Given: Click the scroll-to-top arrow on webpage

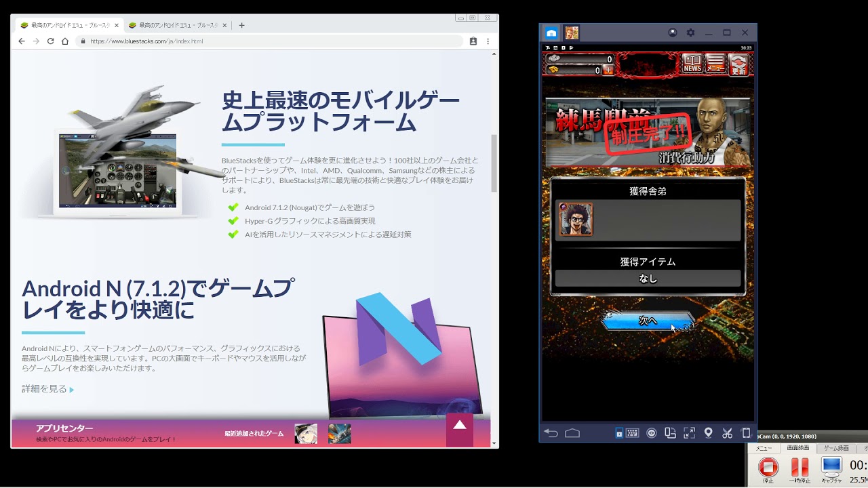Looking at the screenshot, I should point(460,429).
